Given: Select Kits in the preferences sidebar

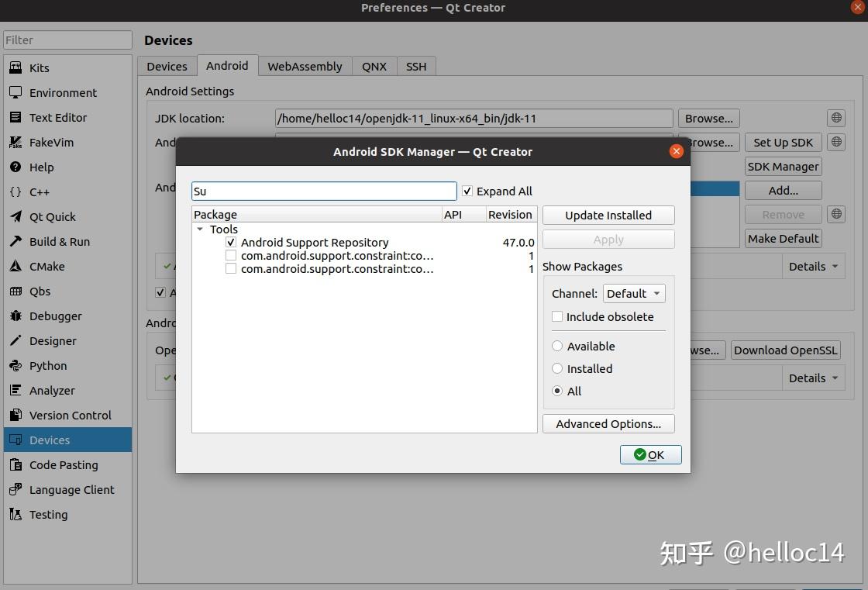Looking at the screenshot, I should point(38,67).
